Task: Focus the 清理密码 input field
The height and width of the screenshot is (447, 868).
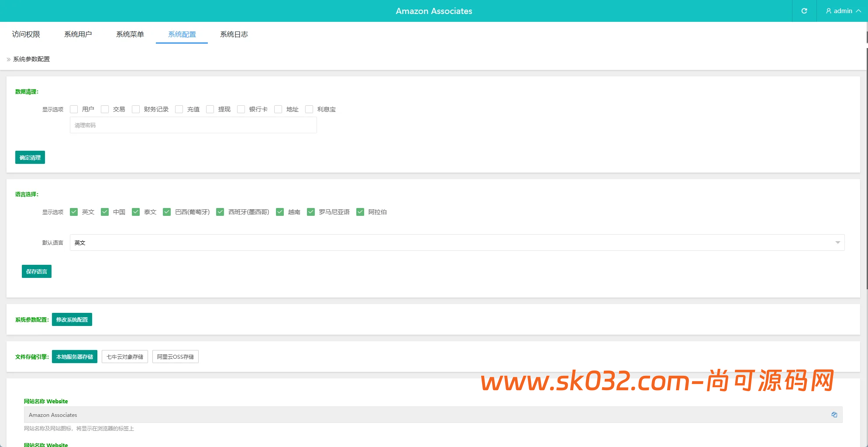Action: pyautogui.click(x=193, y=125)
